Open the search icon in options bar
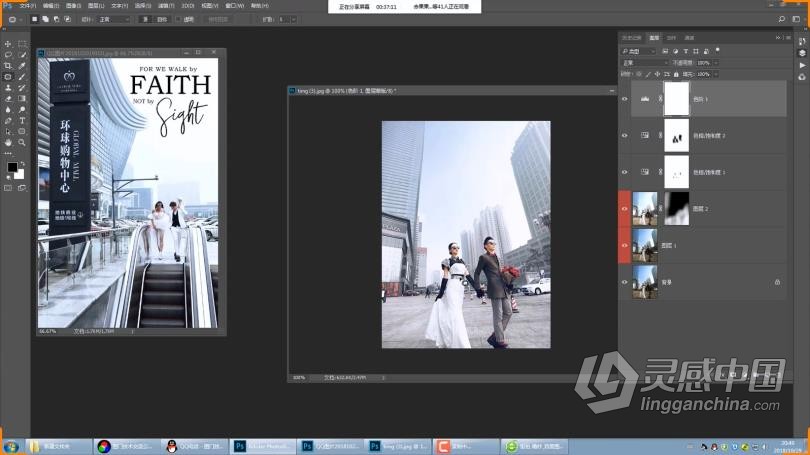The image size is (810, 455). click(782, 19)
